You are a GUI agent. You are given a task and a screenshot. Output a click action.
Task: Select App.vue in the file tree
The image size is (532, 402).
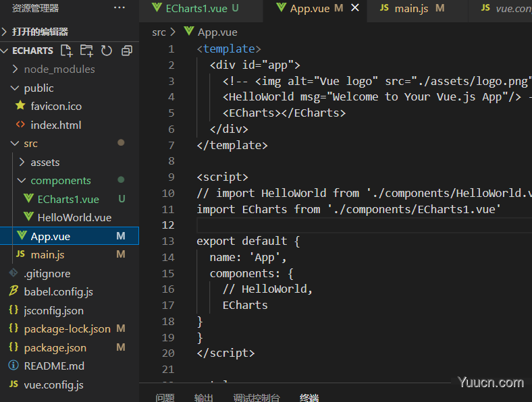[70, 236]
